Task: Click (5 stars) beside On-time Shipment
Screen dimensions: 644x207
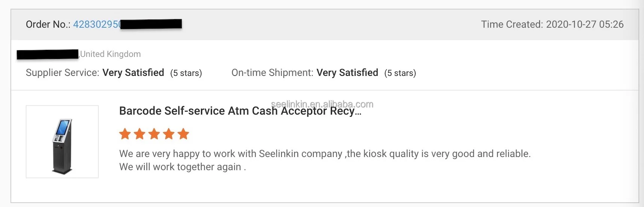Action: [400, 73]
